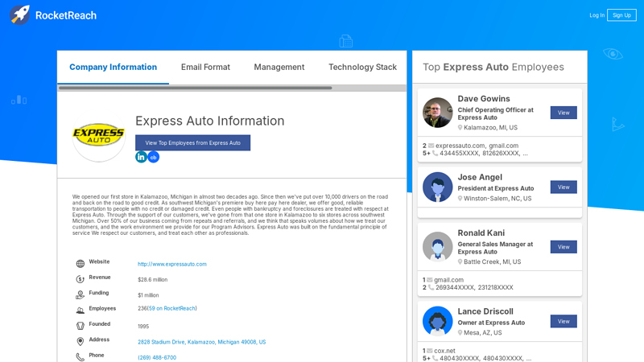Image resolution: width=644 pixels, height=362 pixels.
Task: Click the $28.6 million revenue value
Action: click(152, 280)
